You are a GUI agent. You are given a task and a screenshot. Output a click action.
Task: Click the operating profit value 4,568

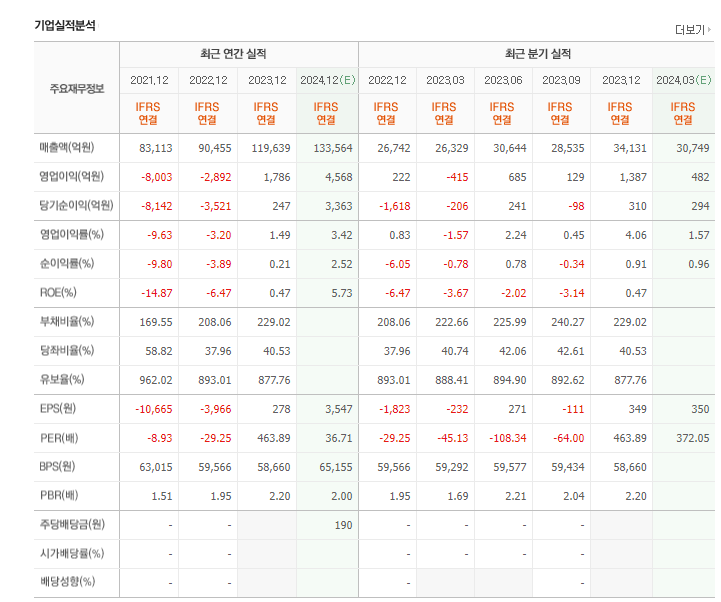coord(339,178)
